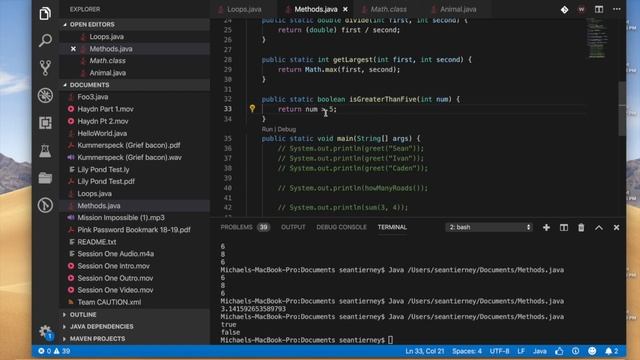
Task: Click the lightbulb quick fix icon
Action: pos(252,109)
